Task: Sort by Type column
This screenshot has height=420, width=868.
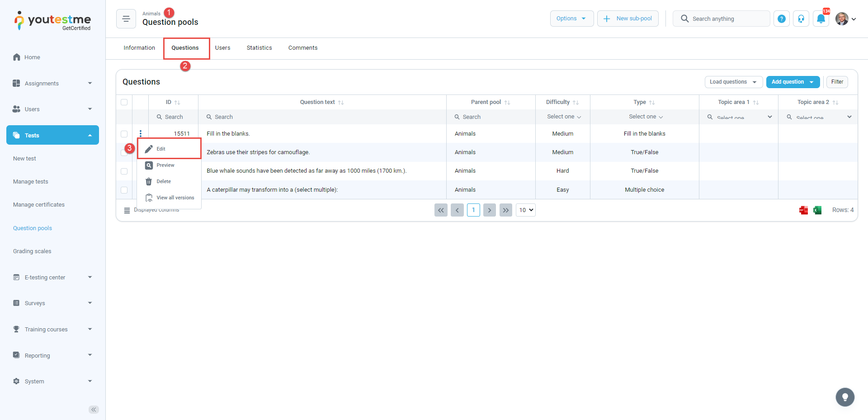Action: [652, 103]
